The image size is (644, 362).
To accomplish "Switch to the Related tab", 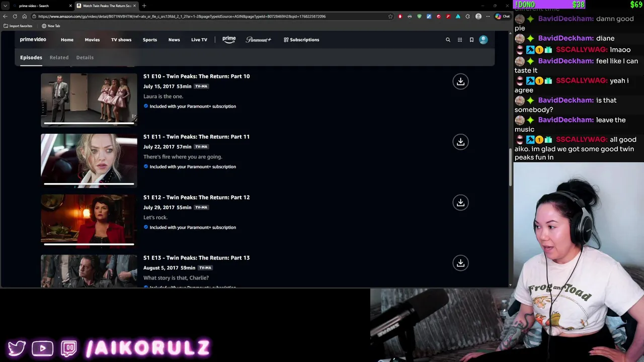I will [59, 57].
